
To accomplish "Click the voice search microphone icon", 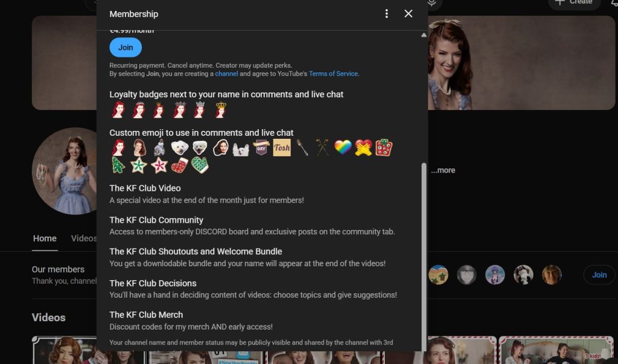I will coord(432,3).
